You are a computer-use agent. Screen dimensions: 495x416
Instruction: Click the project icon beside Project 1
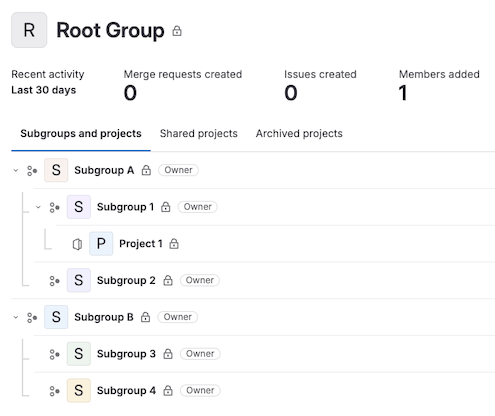click(x=77, y=244)
